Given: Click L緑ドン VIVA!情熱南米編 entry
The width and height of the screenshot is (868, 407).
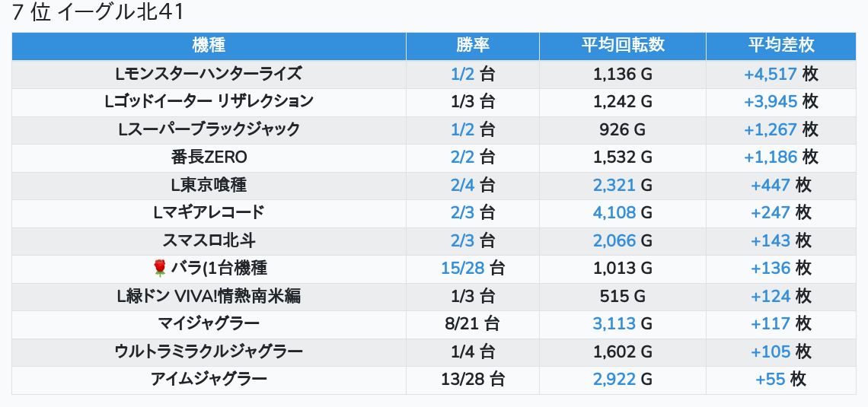Looking at the screenshot, I should point(209,297).
